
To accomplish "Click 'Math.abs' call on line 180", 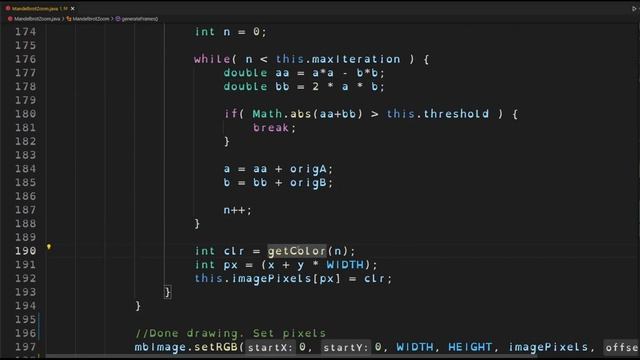I will pyautogui.click(x=282, y=114).
